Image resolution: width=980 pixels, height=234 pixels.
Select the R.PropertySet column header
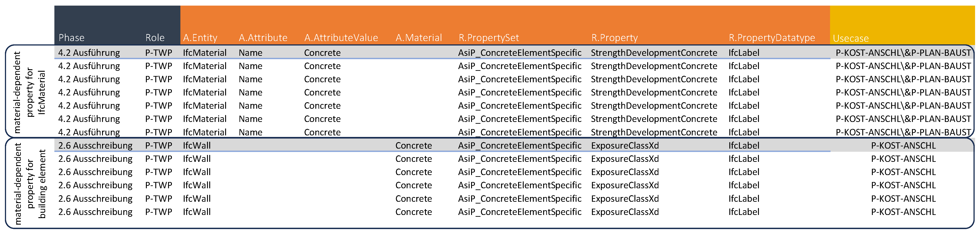(x=489, y=38)
